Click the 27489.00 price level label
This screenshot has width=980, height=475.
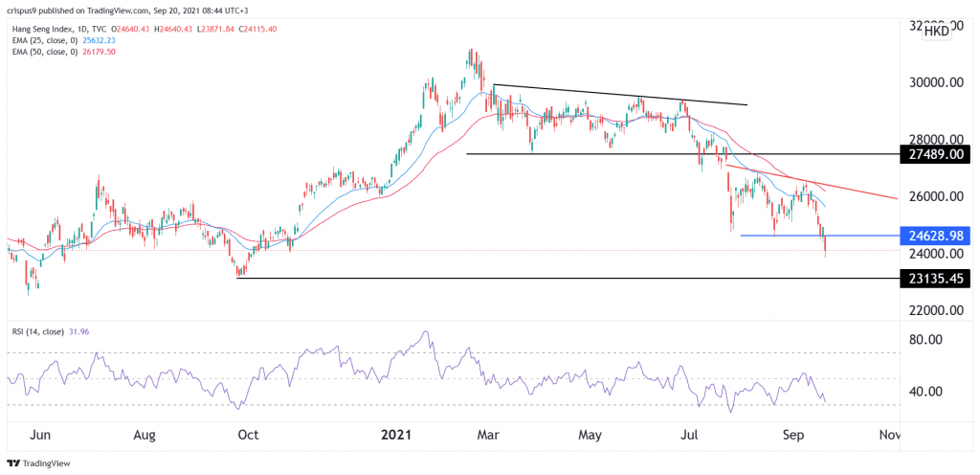(935, 154)
